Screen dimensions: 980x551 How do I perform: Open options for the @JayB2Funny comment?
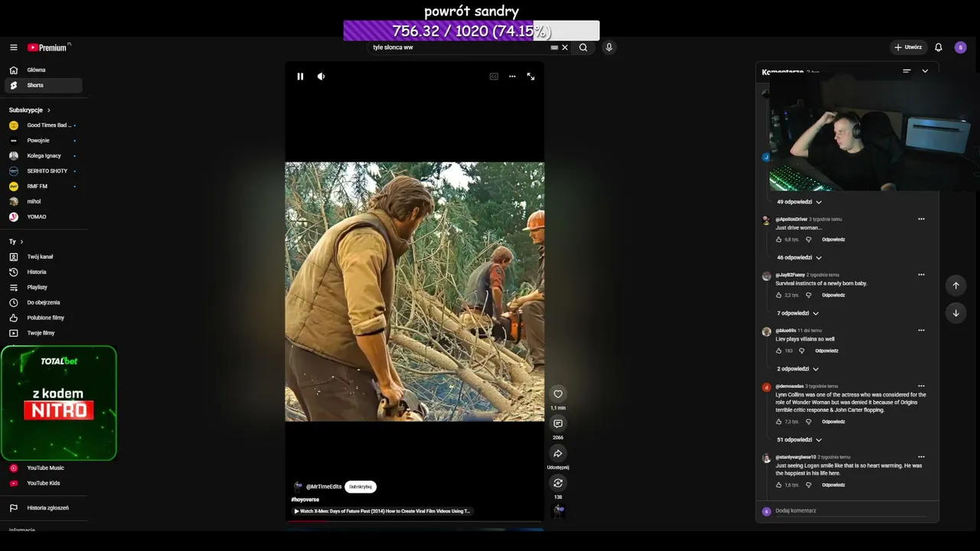tap(921, 275)
